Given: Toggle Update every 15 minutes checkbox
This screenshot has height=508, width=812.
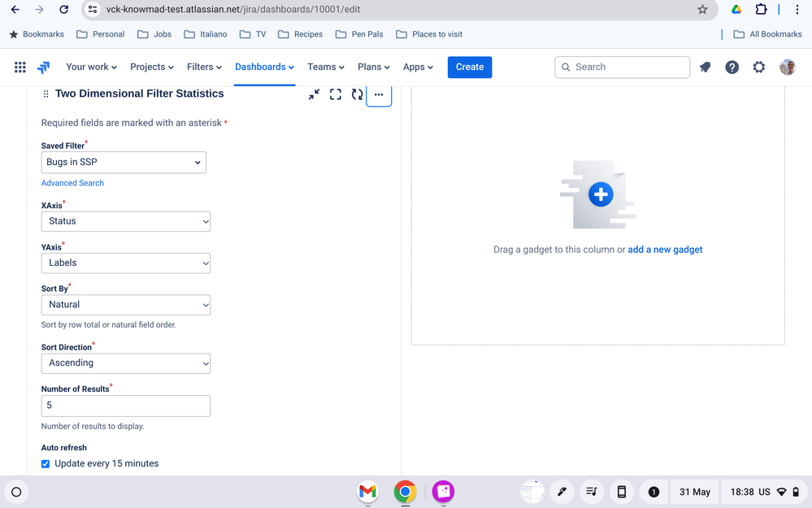Looking at the screenshot, I should (46, 464).
